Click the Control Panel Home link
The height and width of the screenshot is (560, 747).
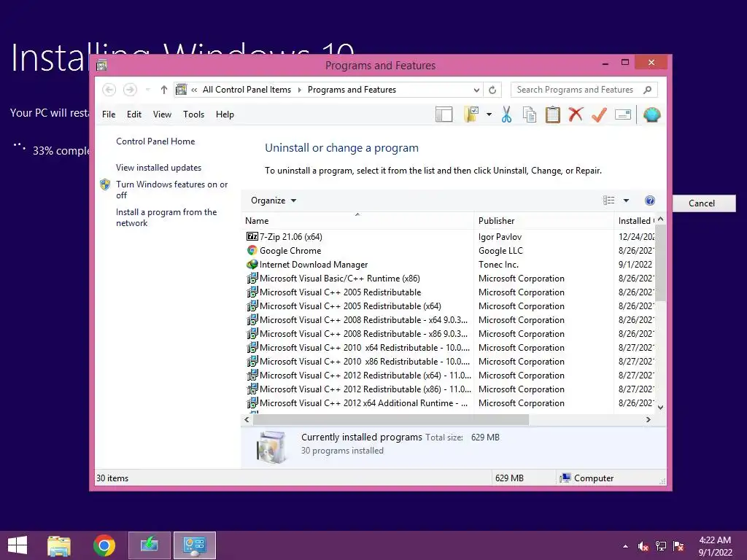(x=155, y=141)
